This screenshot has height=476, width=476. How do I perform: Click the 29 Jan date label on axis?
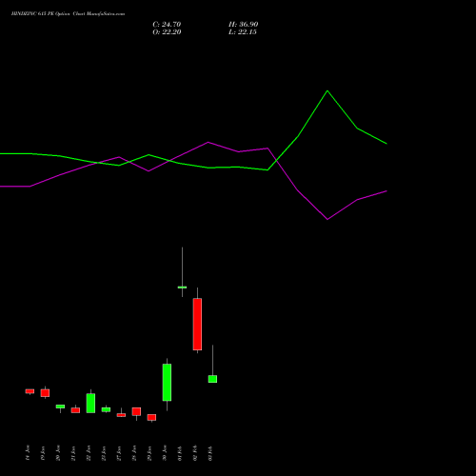click(x=149, y=453)
